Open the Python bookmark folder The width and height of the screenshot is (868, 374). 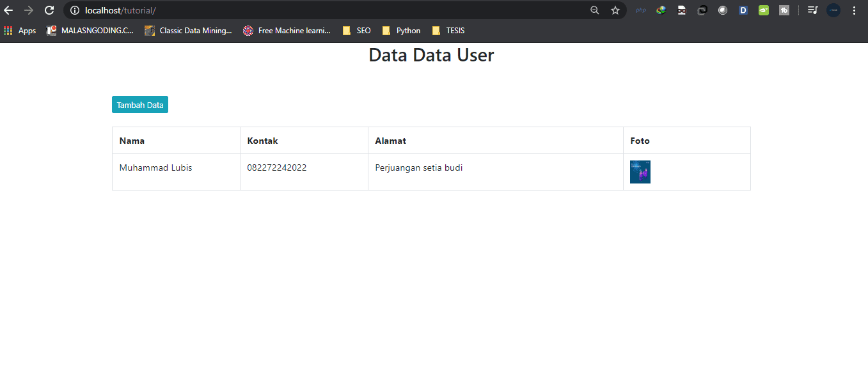tap(402, 31)
